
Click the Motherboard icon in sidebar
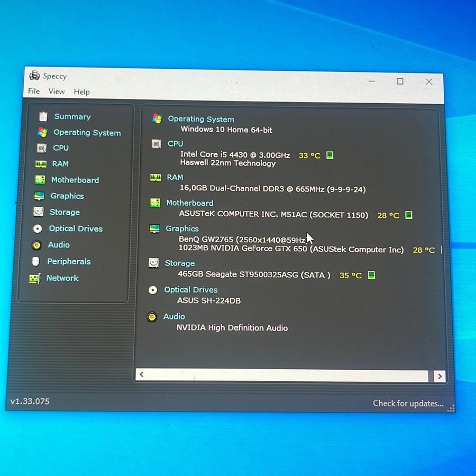[x=40, y=180]
